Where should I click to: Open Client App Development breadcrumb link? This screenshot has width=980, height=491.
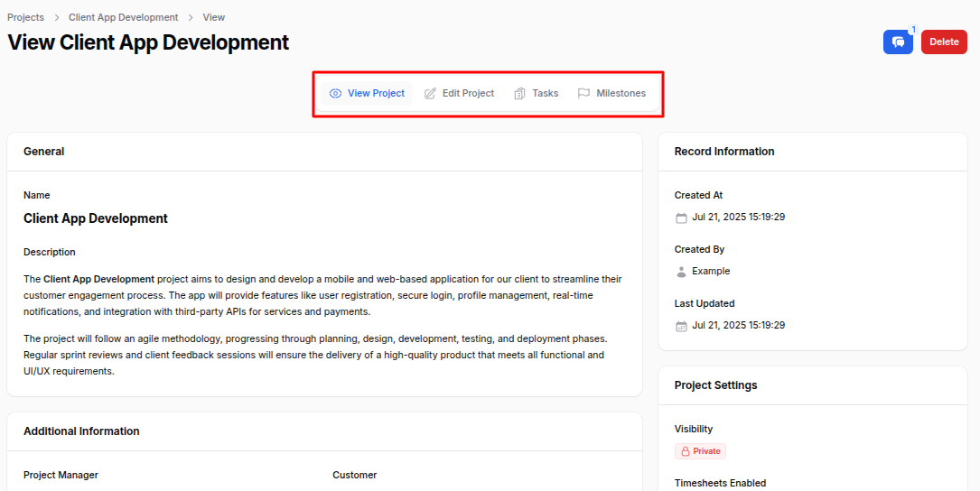[123, 17]
